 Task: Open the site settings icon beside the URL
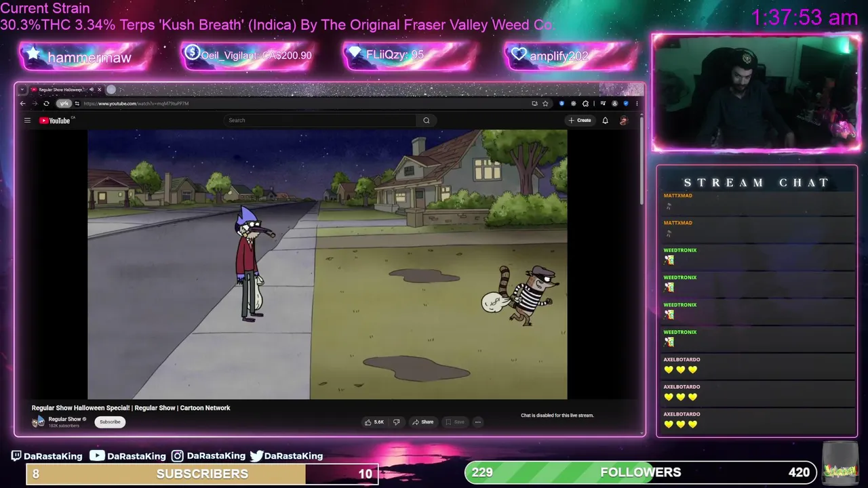tap(77, 104)
